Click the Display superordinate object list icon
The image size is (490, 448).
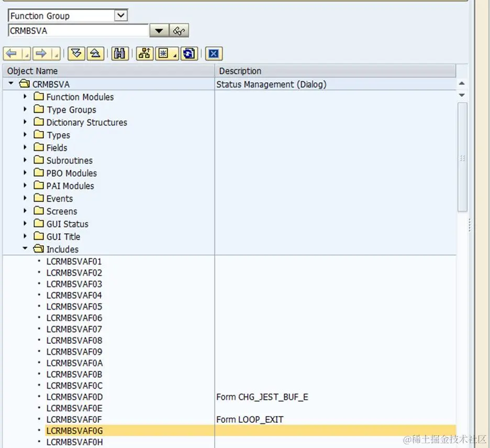coord(144,54)
